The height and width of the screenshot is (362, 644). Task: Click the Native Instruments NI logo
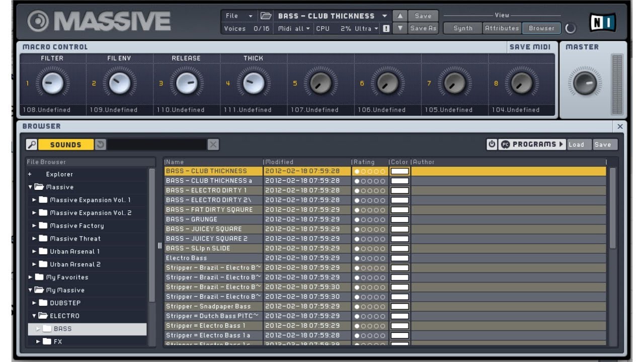(x=603, y=22)
